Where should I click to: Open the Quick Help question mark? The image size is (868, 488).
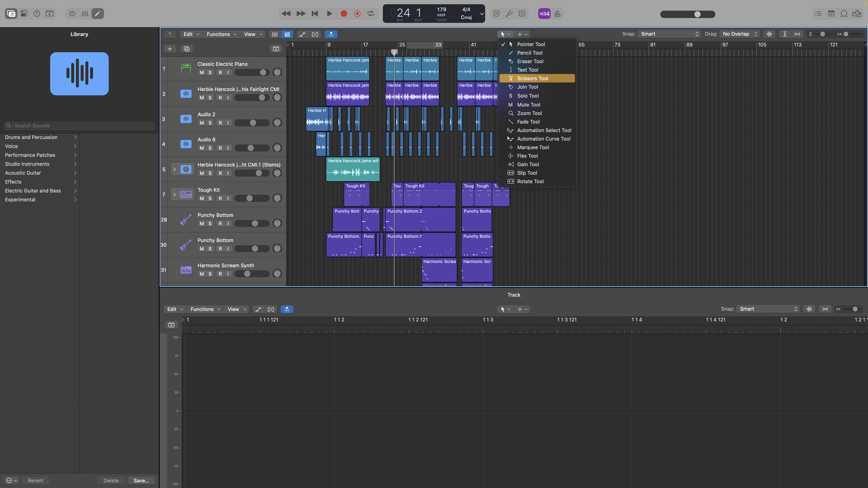click(37, 14)
